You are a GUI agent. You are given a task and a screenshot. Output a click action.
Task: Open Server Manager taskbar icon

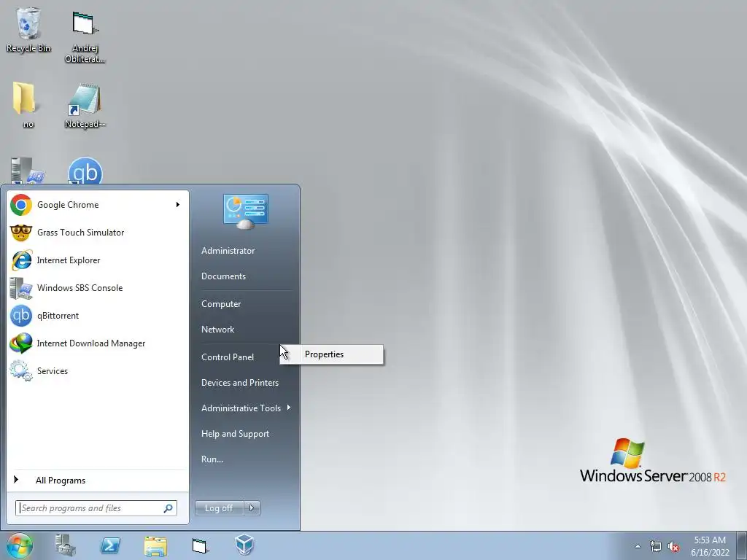coord(66,545)
